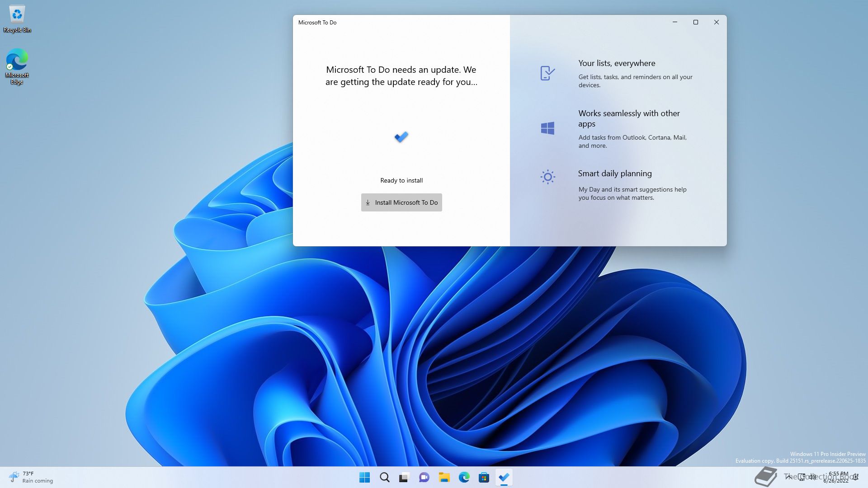This screenshot has width=868, height=488.
Task: Click 'Get lists, tasks, and reminders' description
Action: tap(635, 81)
